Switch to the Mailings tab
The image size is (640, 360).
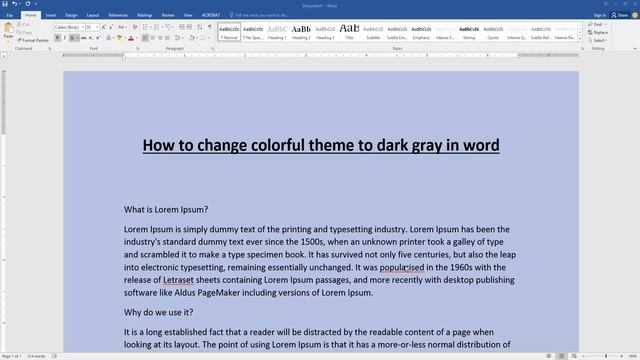(144, 15)
